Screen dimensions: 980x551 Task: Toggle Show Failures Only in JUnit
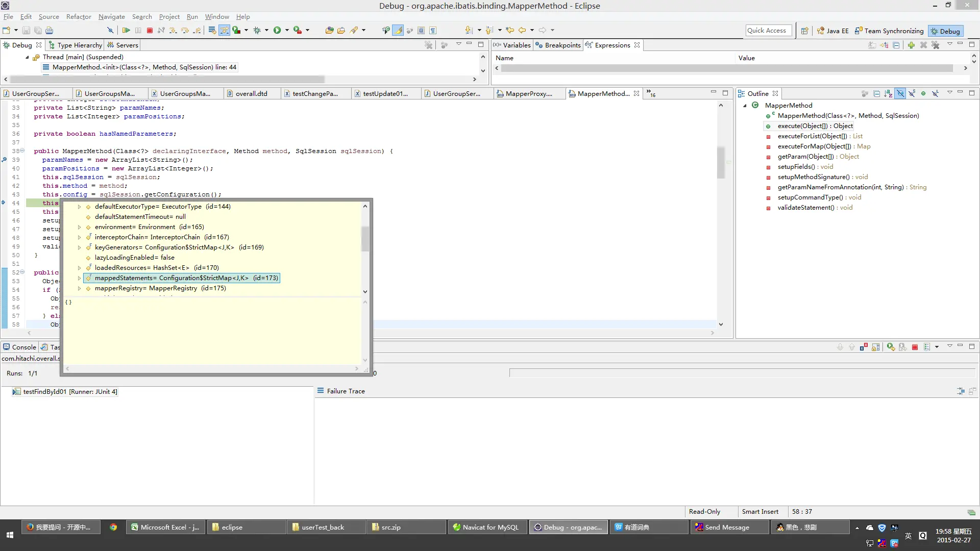pos(864,347)
